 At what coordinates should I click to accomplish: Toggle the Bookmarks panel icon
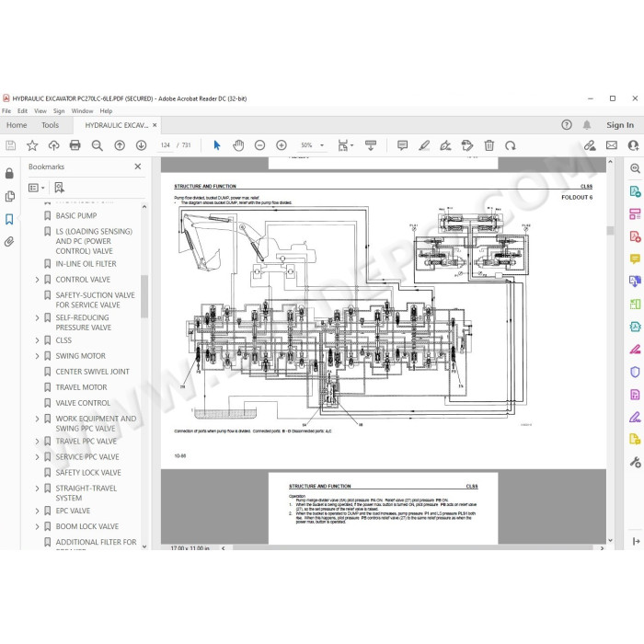click(9, 219)
